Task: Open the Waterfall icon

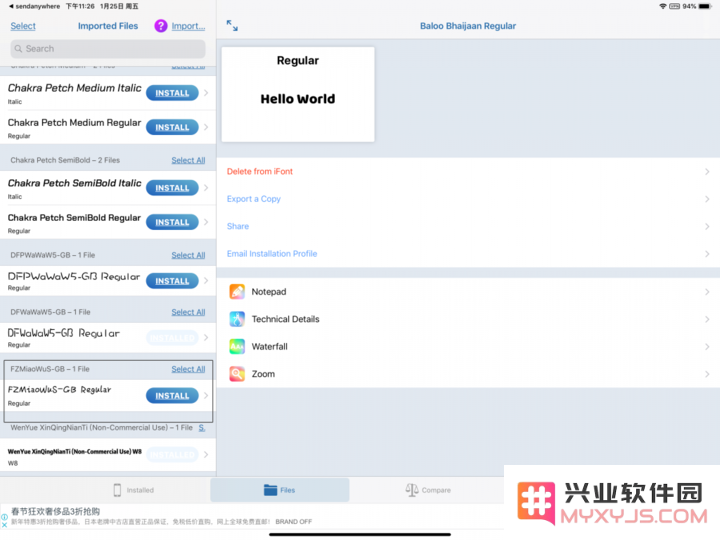Action: [x=237, y=346]
